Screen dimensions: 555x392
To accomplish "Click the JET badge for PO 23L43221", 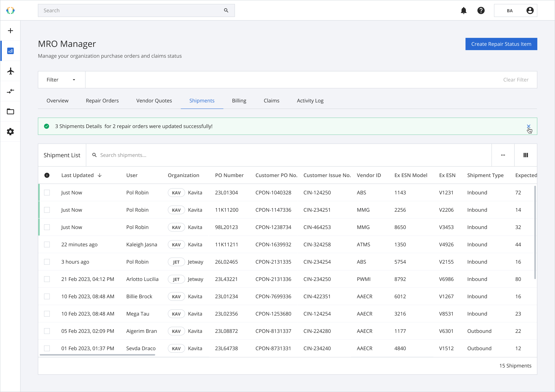I will pyautogui.click(x=176, y=279).
